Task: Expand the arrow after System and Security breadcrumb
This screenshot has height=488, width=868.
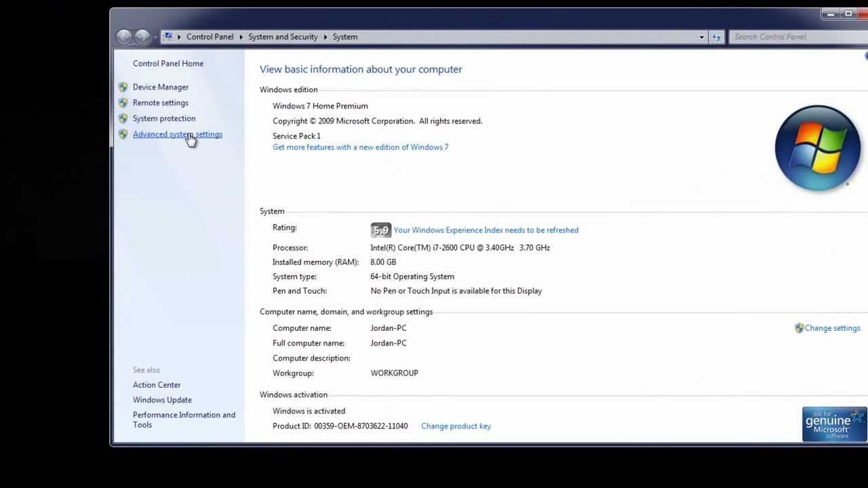Action: [325, 37]
